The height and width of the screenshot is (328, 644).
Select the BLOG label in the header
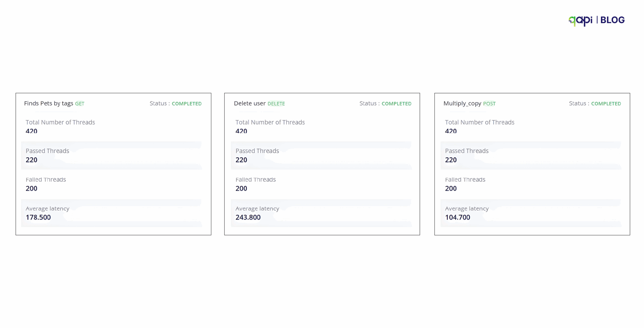[613, 20]
